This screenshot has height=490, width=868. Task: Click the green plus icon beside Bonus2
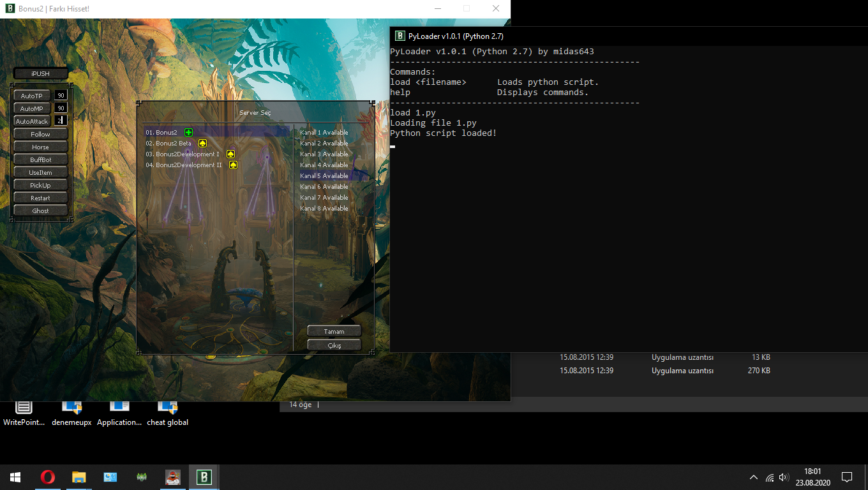[x=188, y=132]
